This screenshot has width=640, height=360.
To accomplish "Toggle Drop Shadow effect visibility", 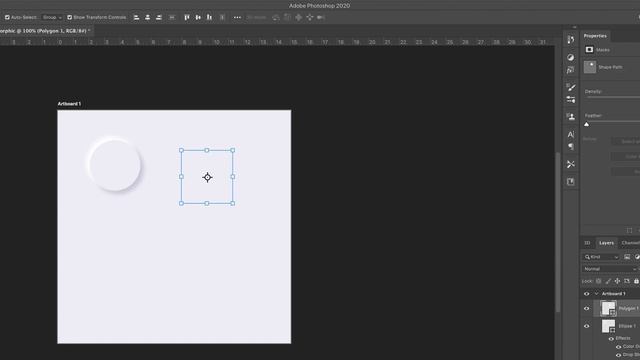I will [618, 355].
